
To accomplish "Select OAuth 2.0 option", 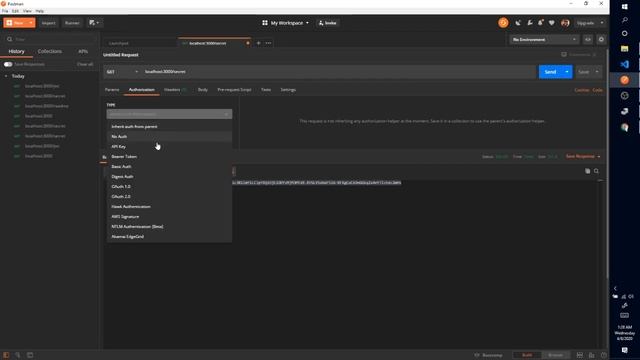I will (x=169, y=196).
